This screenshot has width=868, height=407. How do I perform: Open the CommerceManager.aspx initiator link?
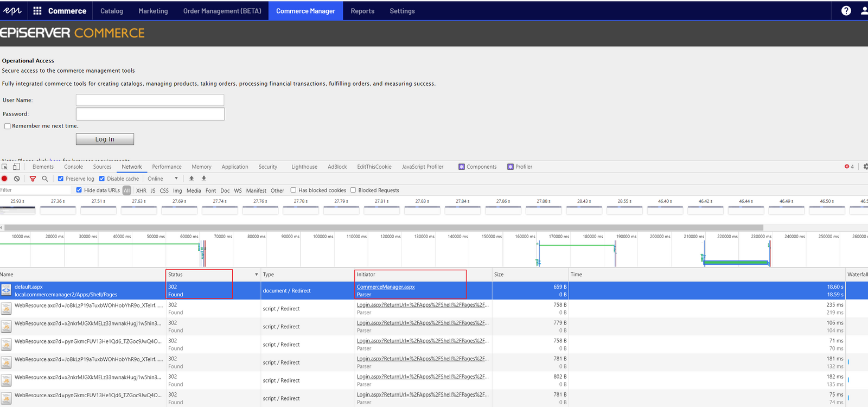click(386, 287)
